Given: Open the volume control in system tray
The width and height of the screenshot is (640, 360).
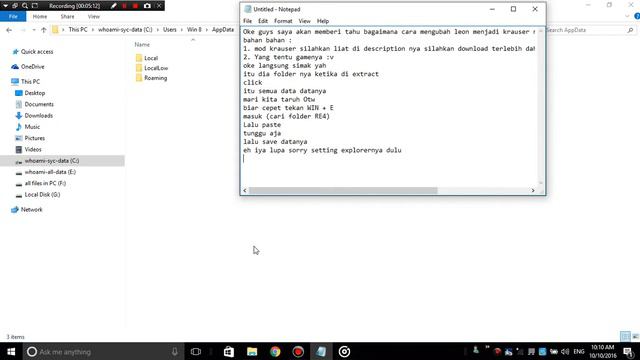Looking at the screenshot, I should click(x=565, y=351).
